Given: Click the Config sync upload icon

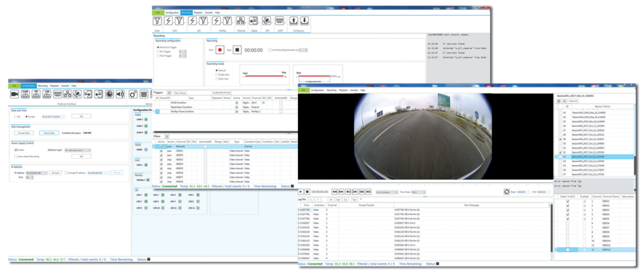Looking at the screenshot, I should pyautogui.click(x=294, y=21).
